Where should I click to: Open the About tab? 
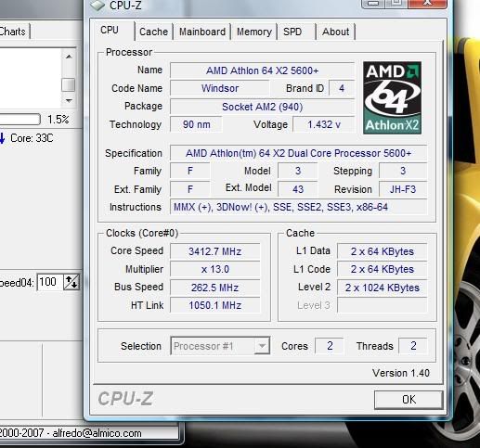click(335, 32)
